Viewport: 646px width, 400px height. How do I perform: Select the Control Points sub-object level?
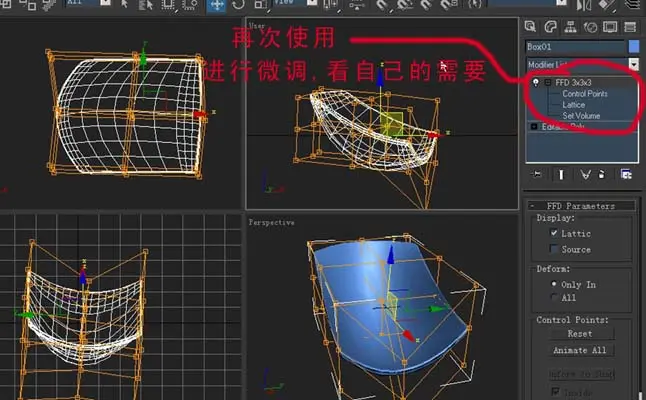pyautogui.click(x=585, y=94)
